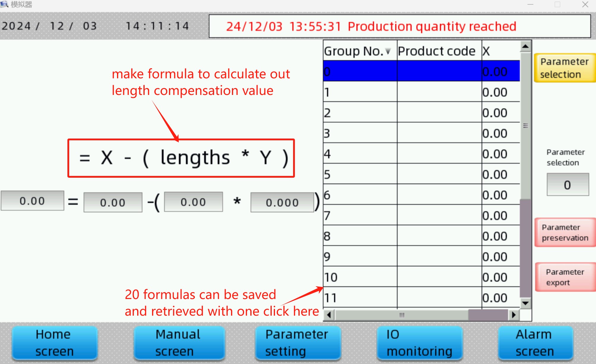Select group number 5 row
The width and height of the screenshot is (596, 364).
[x=422, y=174]
